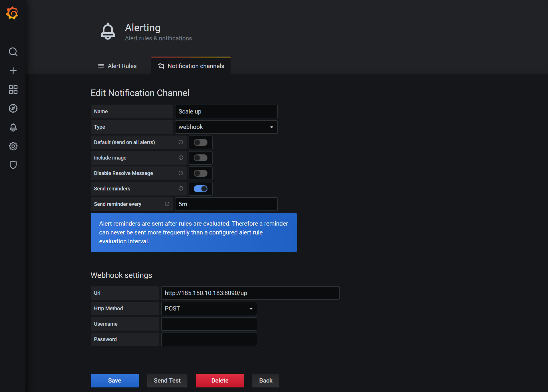Switch to the Alert Rules tab

tap(117, 66)
